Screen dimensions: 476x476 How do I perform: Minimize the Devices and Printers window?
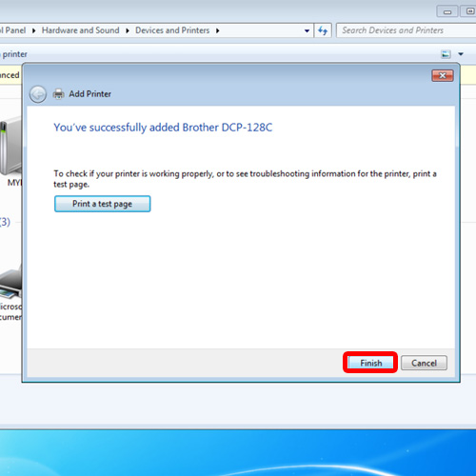[x=447, y=12]
